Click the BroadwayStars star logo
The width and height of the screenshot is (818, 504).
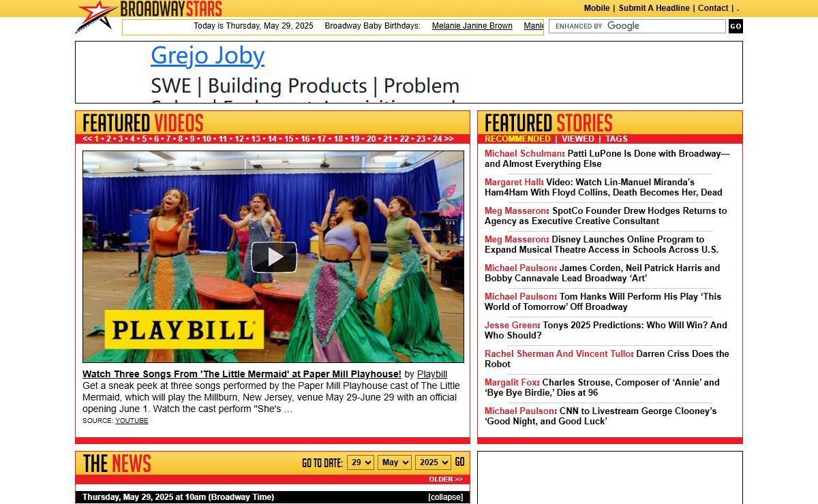(95, 16)
